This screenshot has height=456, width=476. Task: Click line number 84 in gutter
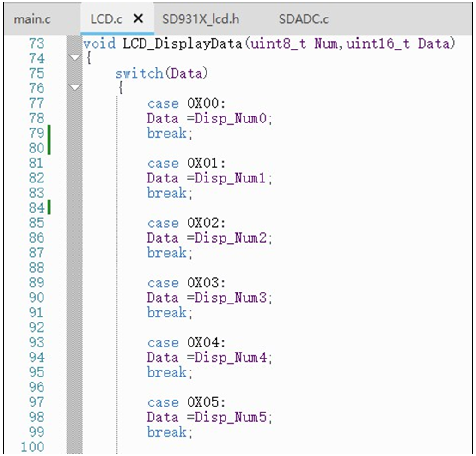coord(37,208)
